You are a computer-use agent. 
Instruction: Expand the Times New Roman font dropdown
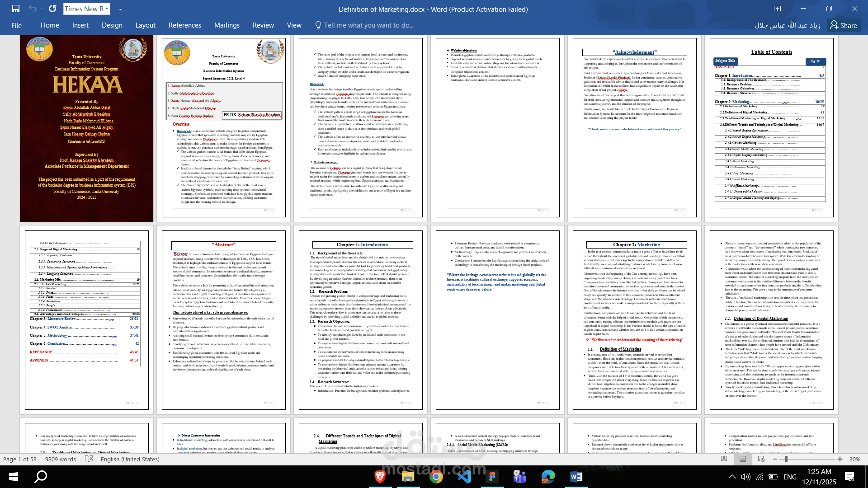click(107, 9)
